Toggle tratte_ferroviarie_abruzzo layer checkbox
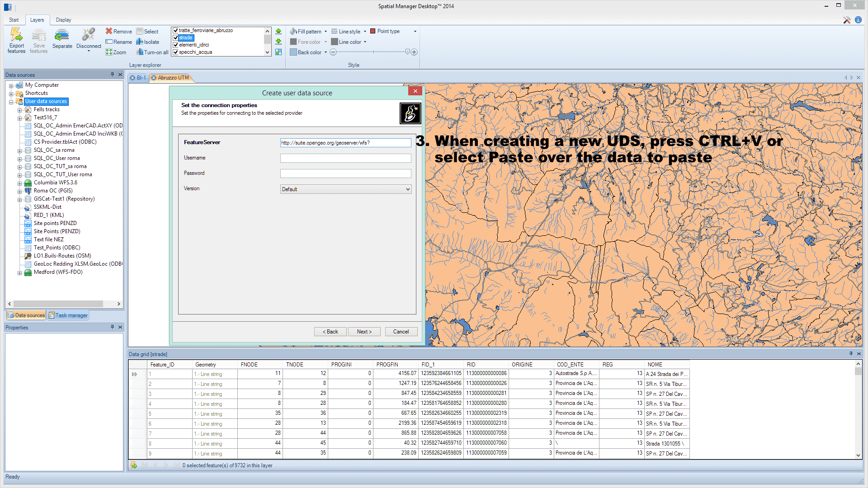The width and height of the screenshot is (868, 488). pos(175,30)
